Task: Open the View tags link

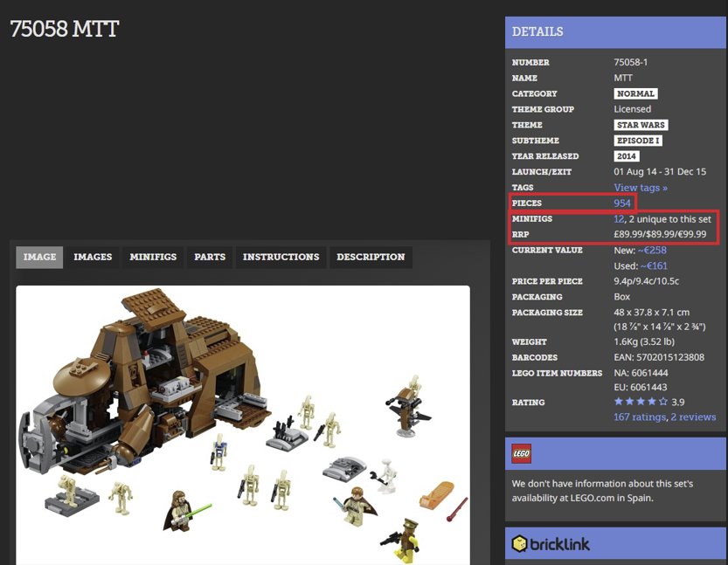Action: click(x=641, y=188)
